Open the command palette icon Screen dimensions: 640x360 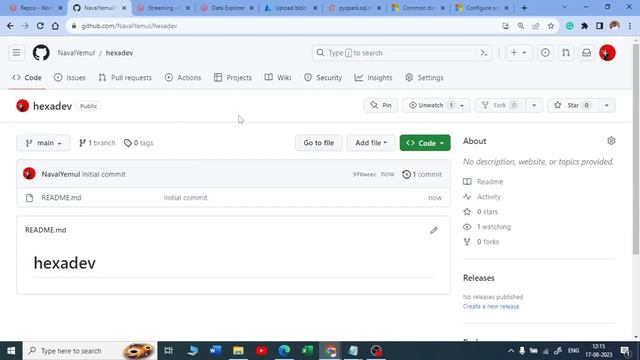tap(484, 53)
